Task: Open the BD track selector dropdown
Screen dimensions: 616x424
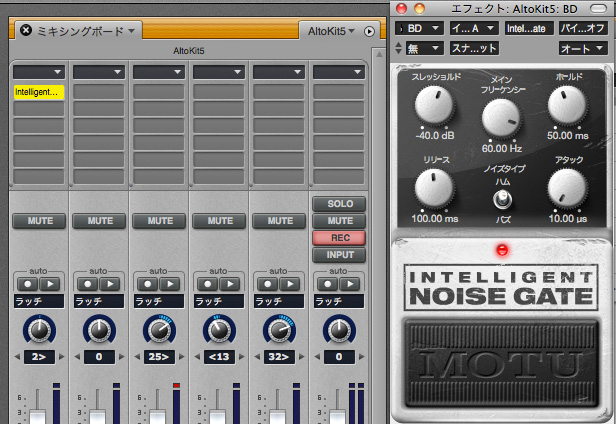Action: click(x=419, y=28)
